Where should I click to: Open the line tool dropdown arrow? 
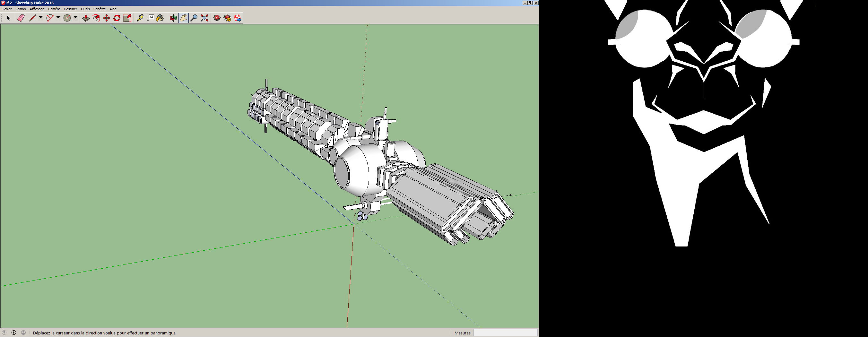[41, 18]
